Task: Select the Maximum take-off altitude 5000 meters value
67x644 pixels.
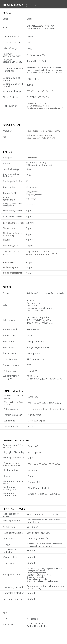Action: tap(33, 79)
